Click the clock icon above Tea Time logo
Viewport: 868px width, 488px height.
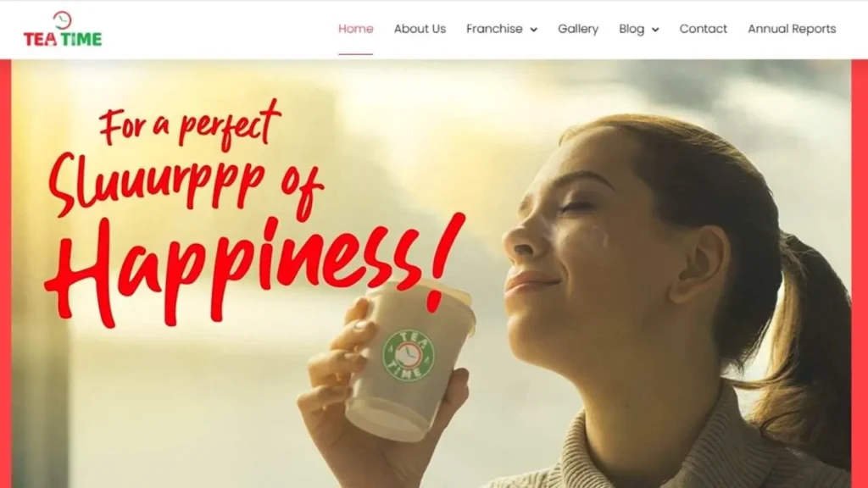tap(63, 20)
